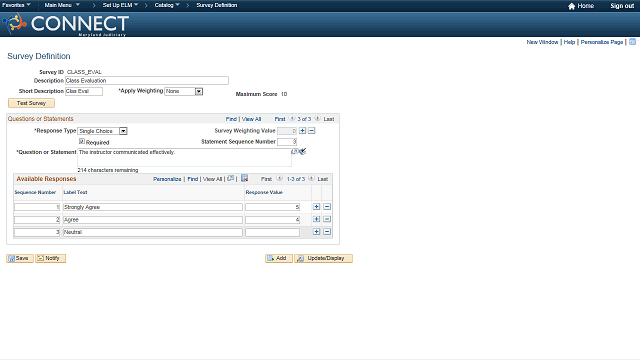Open the spell check icon next to question
This screenshot has height=360, width=640.
coord(302,151)
